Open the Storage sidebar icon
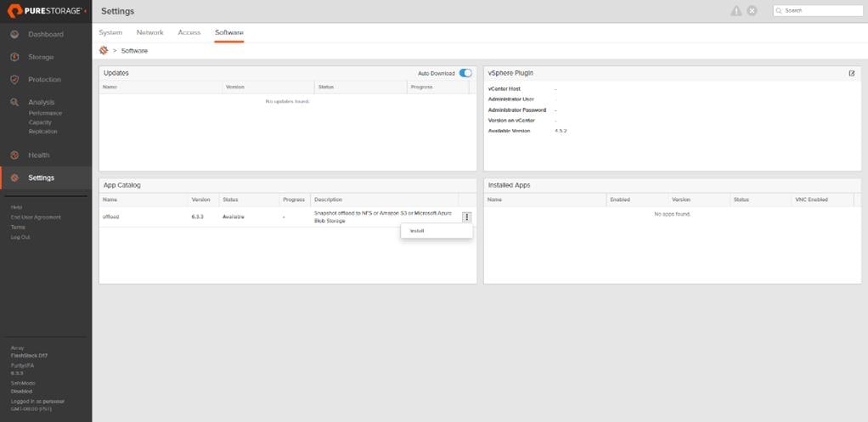Screen dimensions: 868x422 [15, 57]
